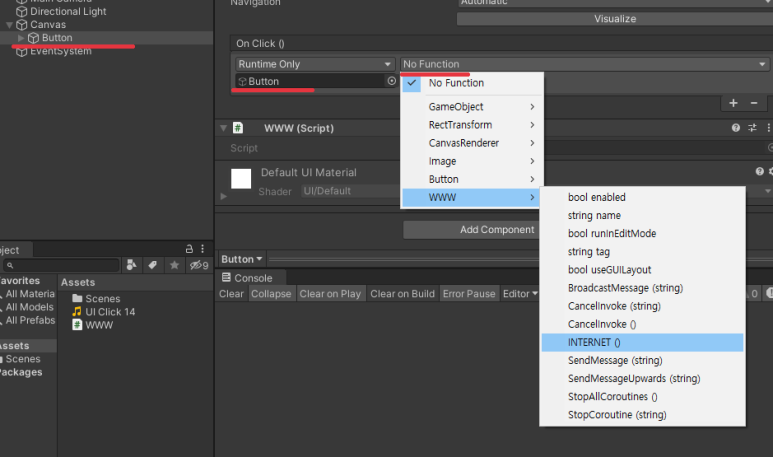Image resolution: width=773 pixels, height=457 pixels.
Task: Open WWW script help reference
Action: click(736, 128)
